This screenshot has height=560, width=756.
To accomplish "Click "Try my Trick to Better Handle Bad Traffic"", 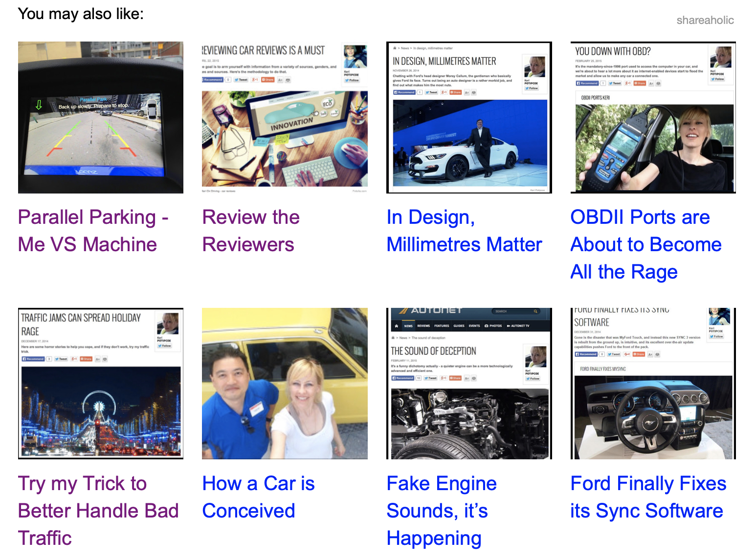I will coord(98,511).
